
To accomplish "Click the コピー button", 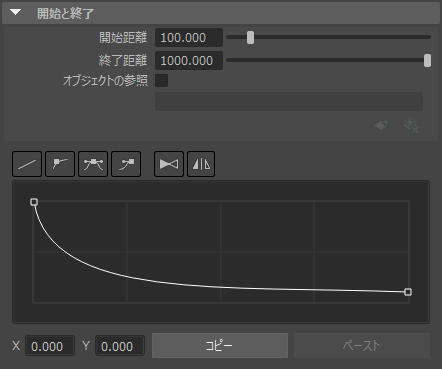I will tap(220, 345).
